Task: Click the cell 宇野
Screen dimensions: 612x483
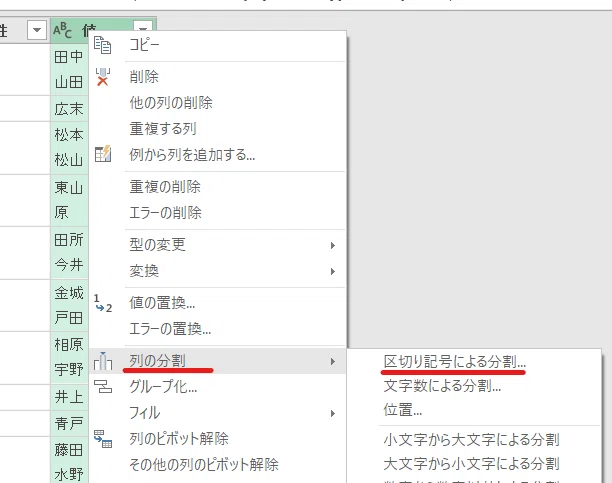Action: tap(69, 370)
